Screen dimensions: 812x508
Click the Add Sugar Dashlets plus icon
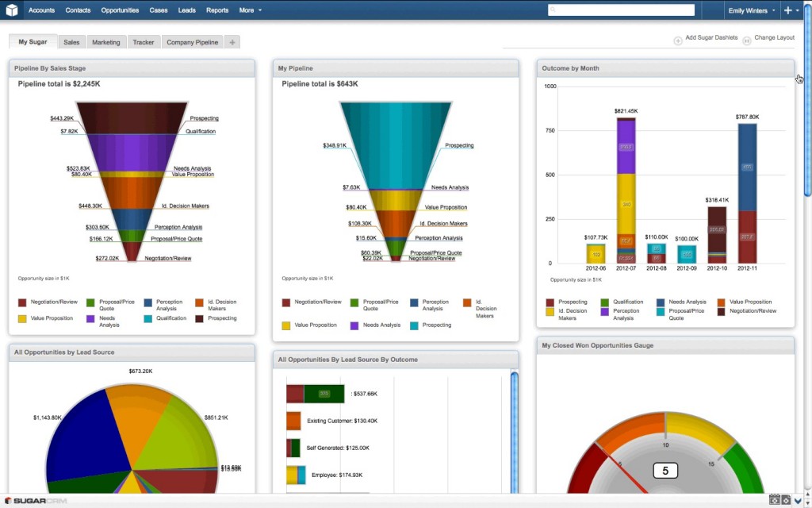(x=678, y=40)
